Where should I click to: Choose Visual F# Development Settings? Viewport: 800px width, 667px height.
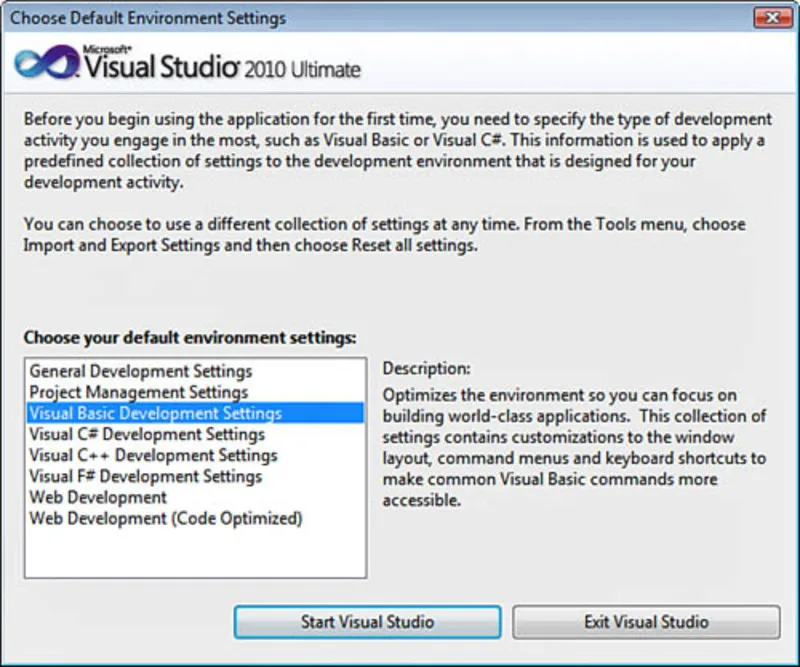(x=195, y=476)
